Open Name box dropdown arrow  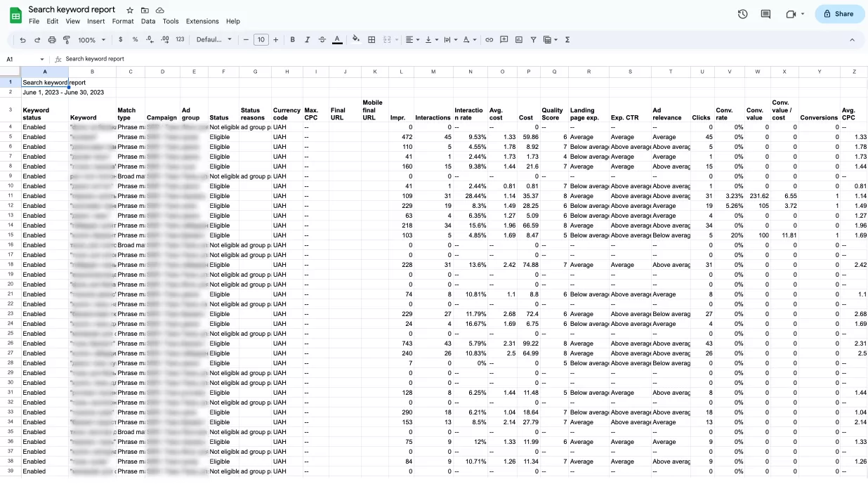pyautogui.click(x=42, y=60)
